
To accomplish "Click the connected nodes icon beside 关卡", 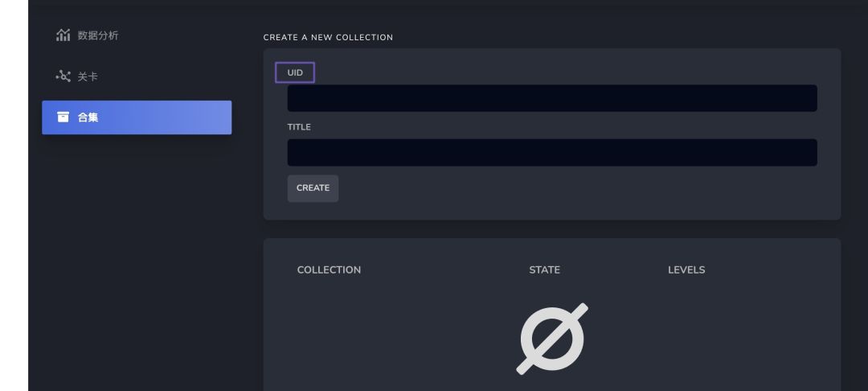I will (x=63, y=76).
